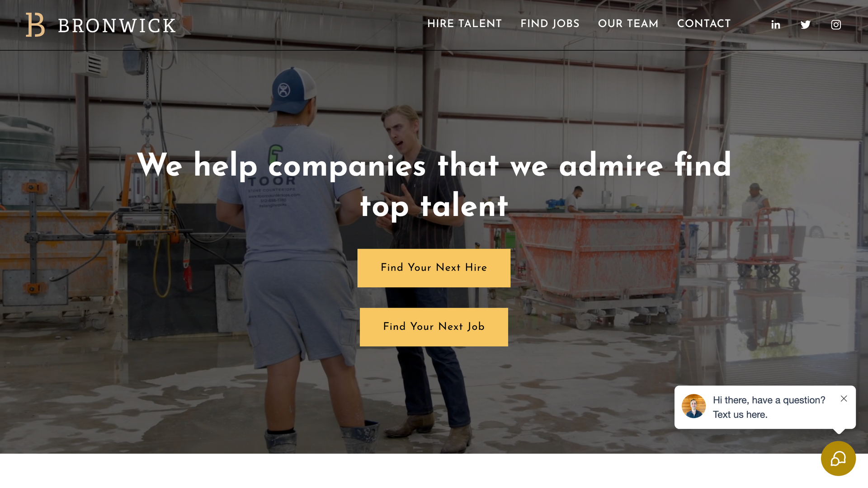This screenshot has height=488, width=868.
Task: Click the blank white area below the hero
Action: tap(407, 471)
